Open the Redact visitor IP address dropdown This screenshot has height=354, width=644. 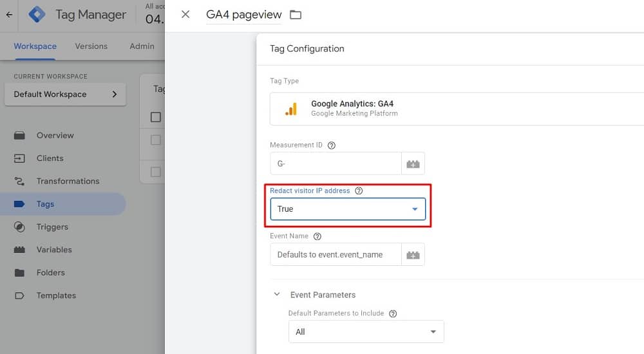pos(348,209)
